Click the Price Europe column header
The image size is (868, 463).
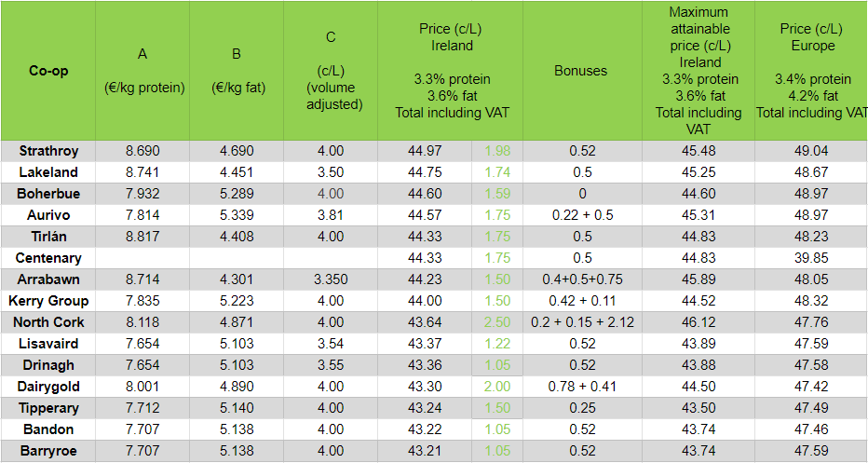pyautogui.click(x=809, y=71)
